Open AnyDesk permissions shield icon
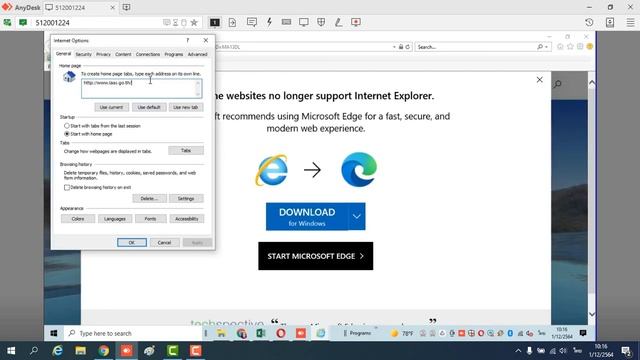 (x=321, y=22)
